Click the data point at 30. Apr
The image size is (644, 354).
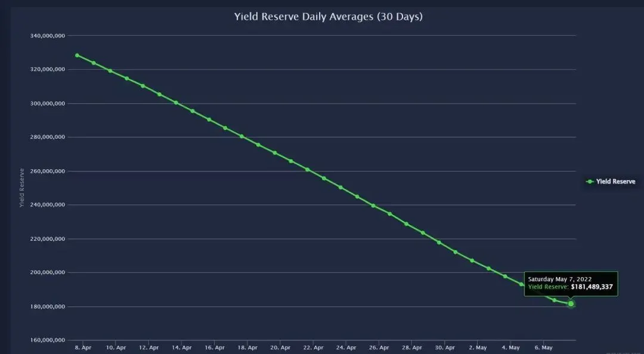439,243
